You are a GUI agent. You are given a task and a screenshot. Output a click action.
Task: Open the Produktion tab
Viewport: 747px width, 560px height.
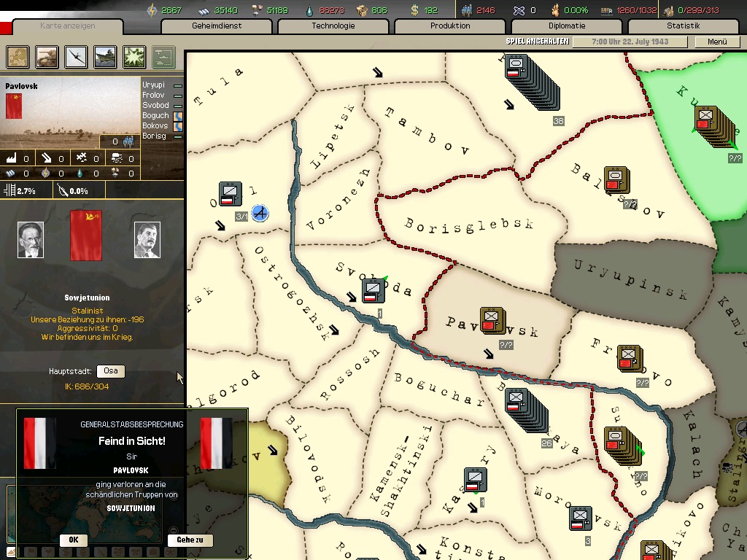[x=450, y=26]
